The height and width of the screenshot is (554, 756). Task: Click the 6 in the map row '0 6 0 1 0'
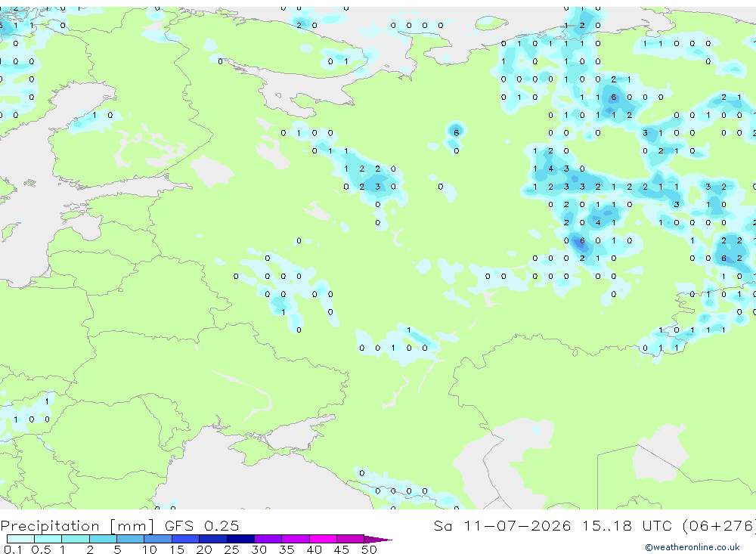coord(582,240)
